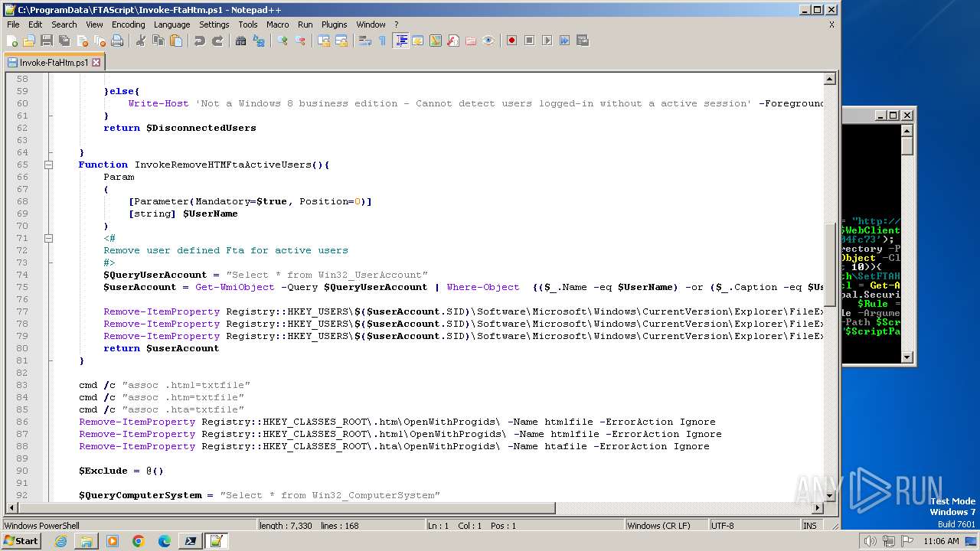The image size is (980, 551).
Task: Open the File menu
Action: click(13, 24)
